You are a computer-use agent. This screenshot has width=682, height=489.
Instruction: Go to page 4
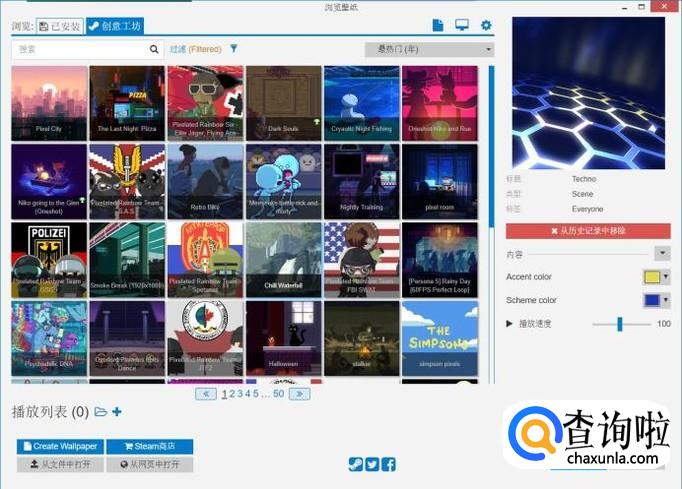pyautogui.click(x=248, y=394)
